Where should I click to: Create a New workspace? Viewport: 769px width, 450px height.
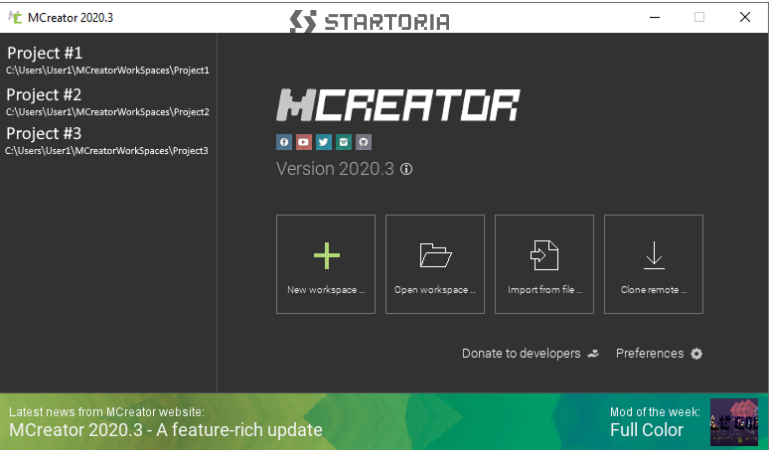(326, 264)
